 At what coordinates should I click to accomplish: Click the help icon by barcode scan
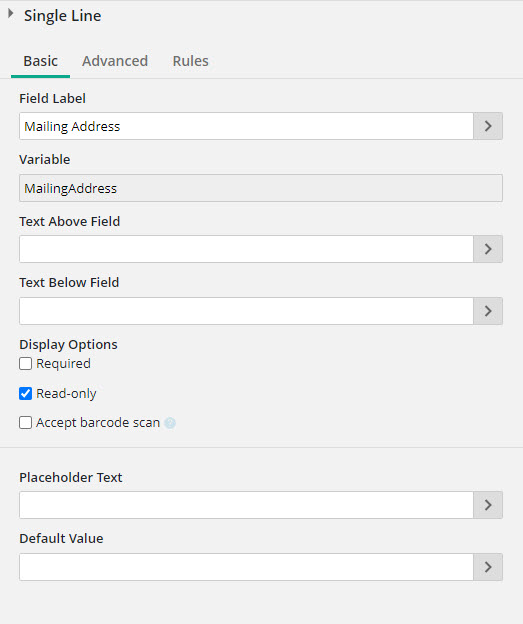[x=170, y=423]
